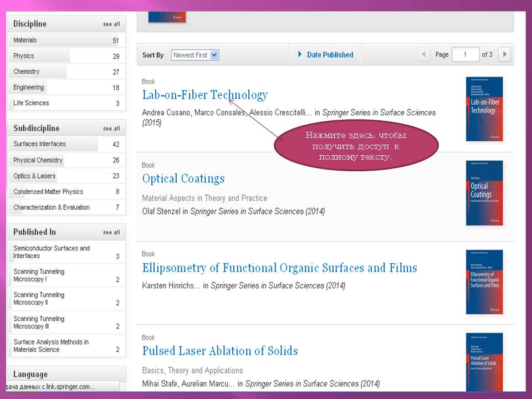Viewport: 532px width, 399px height.
Task: Click the Optical Coatings cover thumbnail
Action: point(484,193)
